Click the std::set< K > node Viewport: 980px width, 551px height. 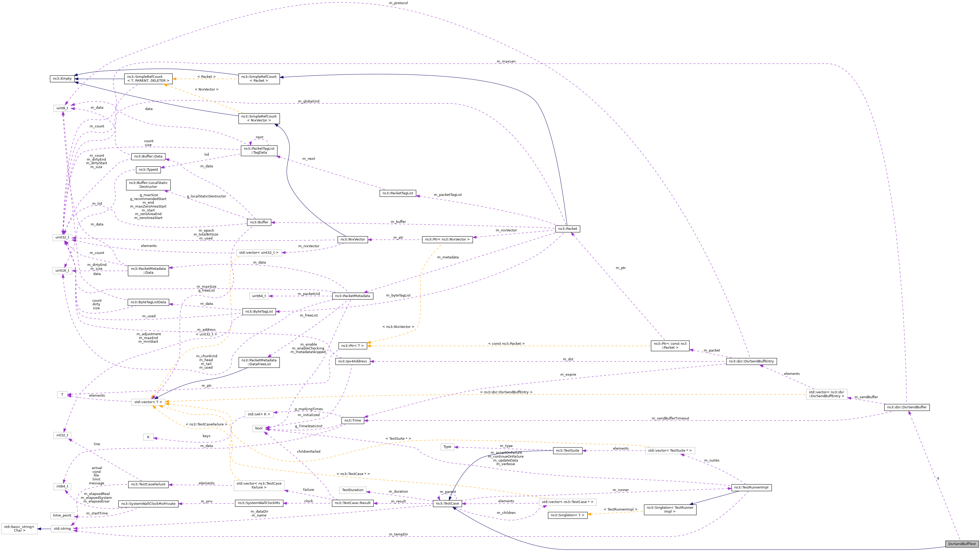coord(259,414)
